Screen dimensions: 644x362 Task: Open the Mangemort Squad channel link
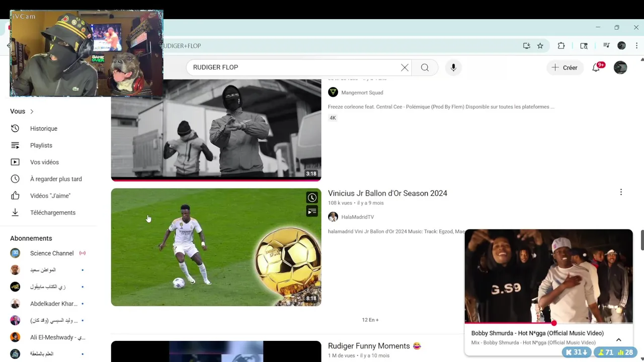click(362, 93)
